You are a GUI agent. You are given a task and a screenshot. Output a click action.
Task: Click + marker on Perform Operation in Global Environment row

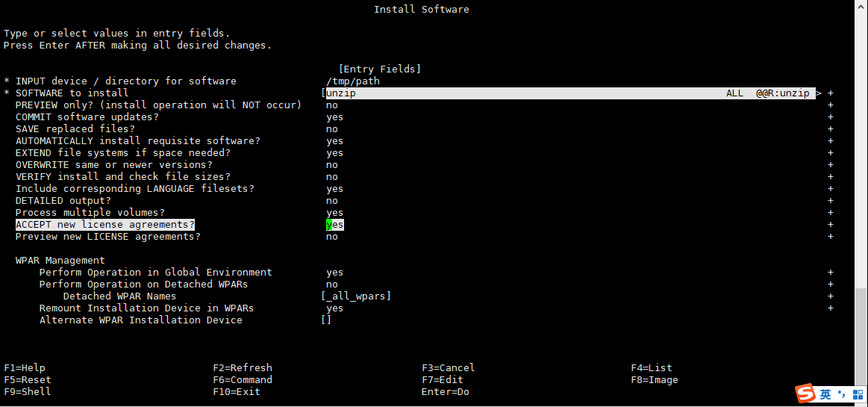(x=831, y=273)
